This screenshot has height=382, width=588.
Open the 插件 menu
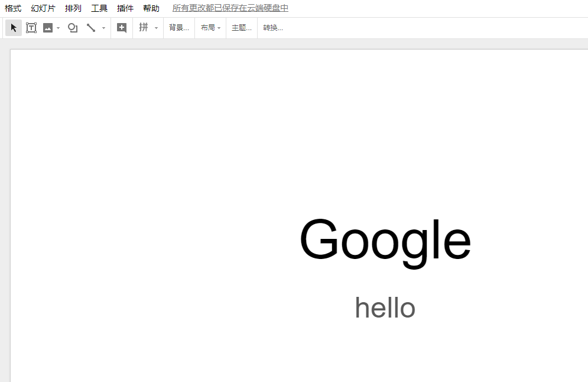125,8
